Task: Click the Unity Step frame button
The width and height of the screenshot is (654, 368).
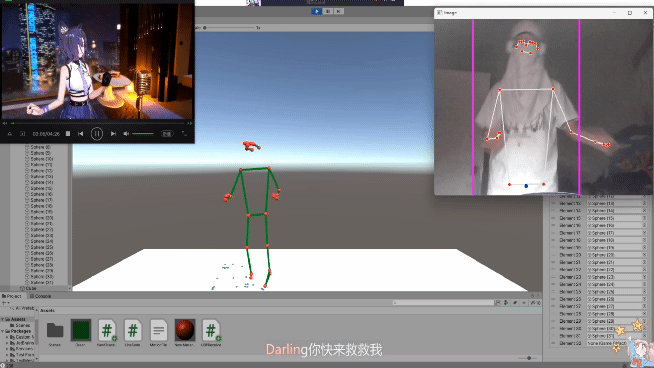Action: tap(339, 11)
